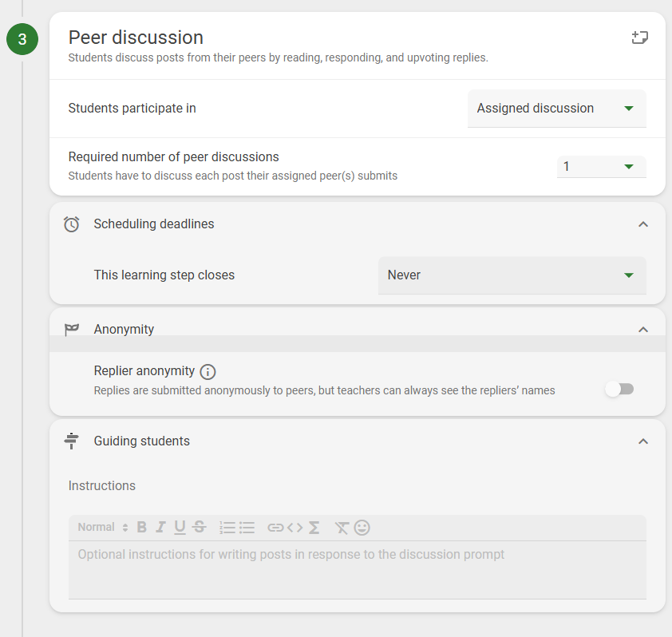This screenshot has height=637, width=672.
Task: Toggle bold formatting in the instructions editor
Action: point(141,527)
